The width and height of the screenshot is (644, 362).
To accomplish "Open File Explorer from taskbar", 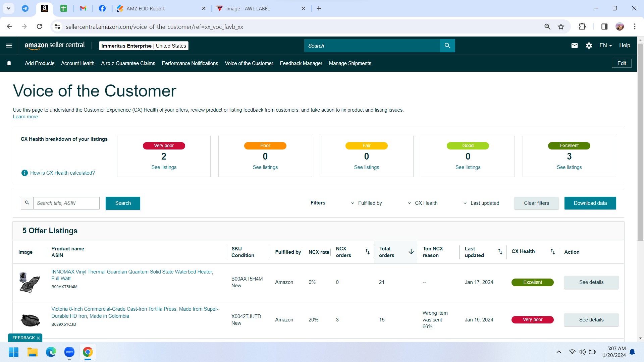I will point(32,352).
